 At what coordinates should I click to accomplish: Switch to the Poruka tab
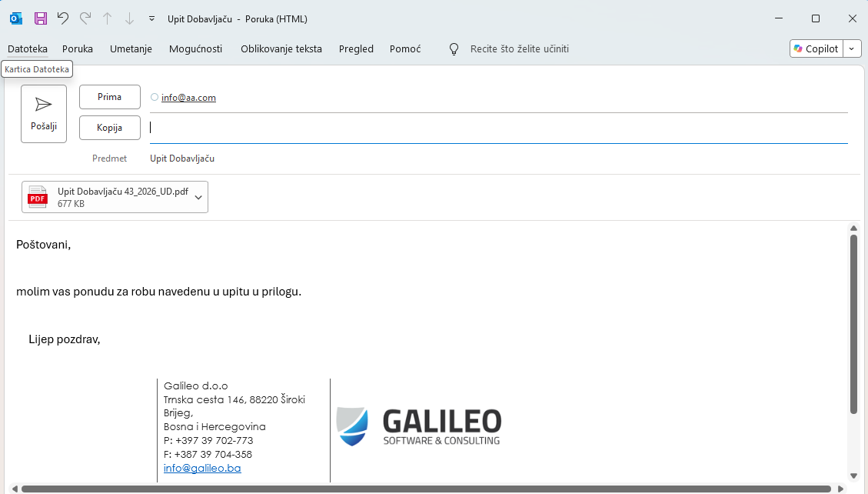pos(78,48)
